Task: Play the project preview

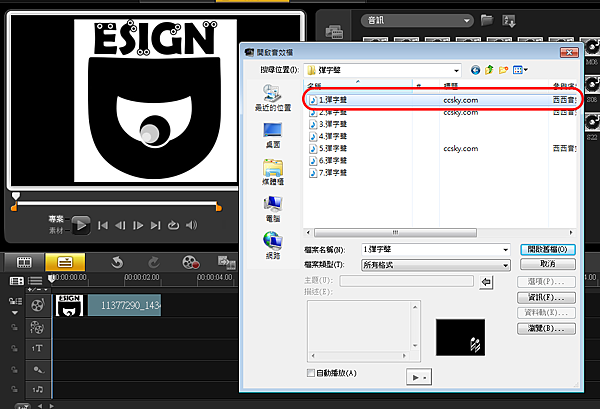Action: pyautogui.click(x=81, y=225)
